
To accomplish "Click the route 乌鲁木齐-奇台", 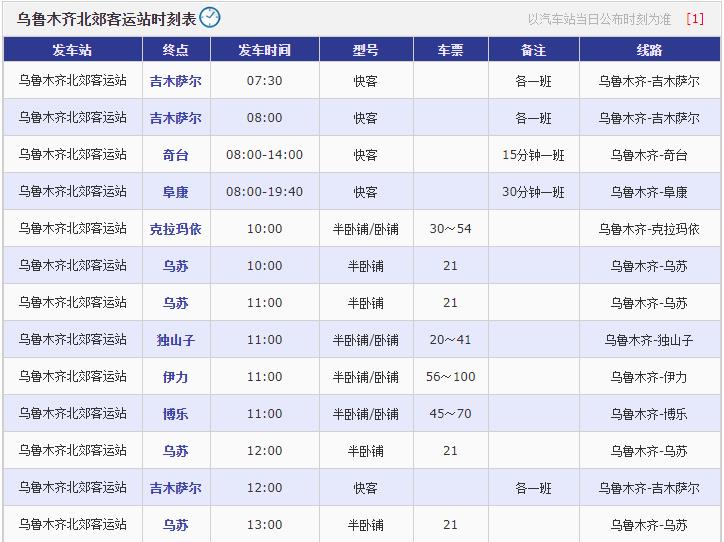I will 649,155.
